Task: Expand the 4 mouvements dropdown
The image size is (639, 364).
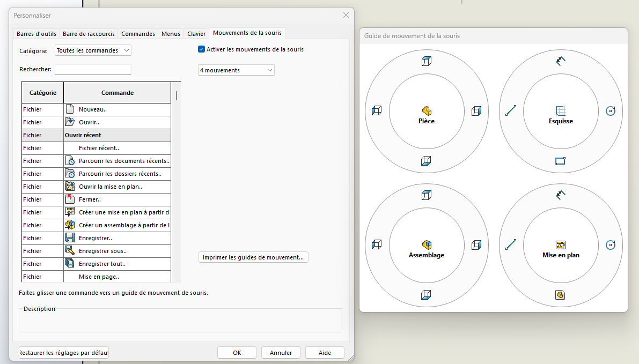Action: pyautogui.click(x=236, y=70)
